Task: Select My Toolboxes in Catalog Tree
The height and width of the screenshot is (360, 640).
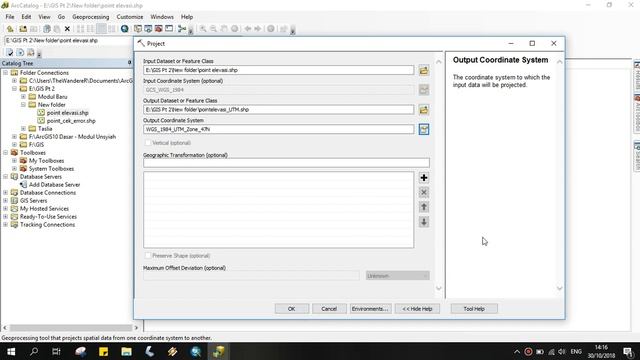Action: pos(46,161)
